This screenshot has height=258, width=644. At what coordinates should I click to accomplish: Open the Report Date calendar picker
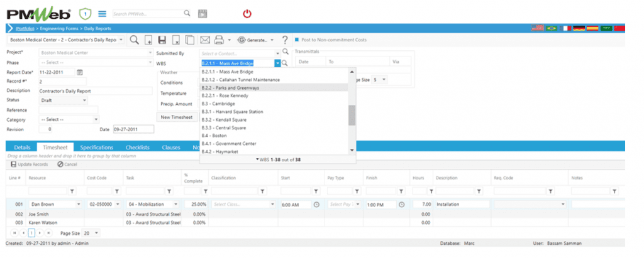click(80, 72)
